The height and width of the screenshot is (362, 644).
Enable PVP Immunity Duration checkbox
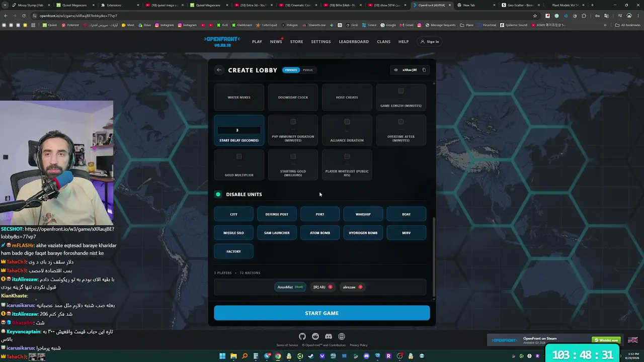point(293,122)
